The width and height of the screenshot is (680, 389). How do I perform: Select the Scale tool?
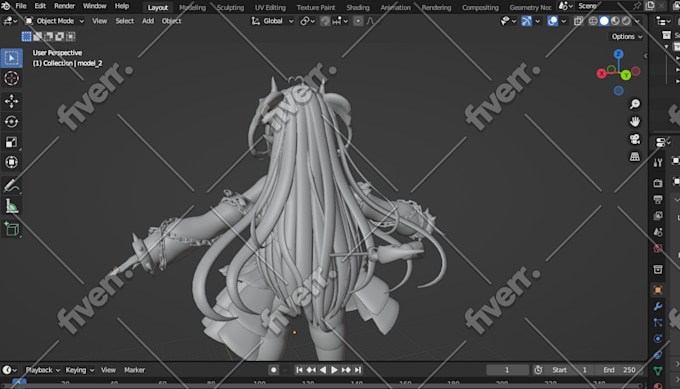(x=12, y=142)
